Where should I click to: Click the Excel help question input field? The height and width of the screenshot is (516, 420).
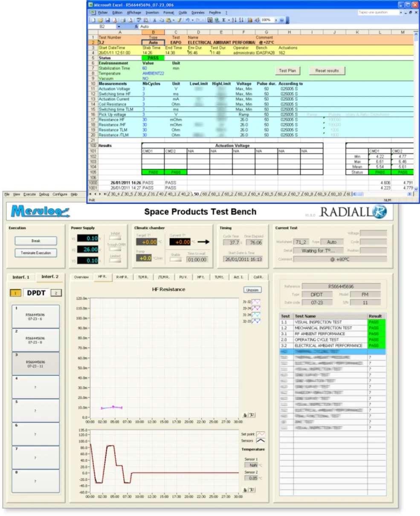pos(378,13)
